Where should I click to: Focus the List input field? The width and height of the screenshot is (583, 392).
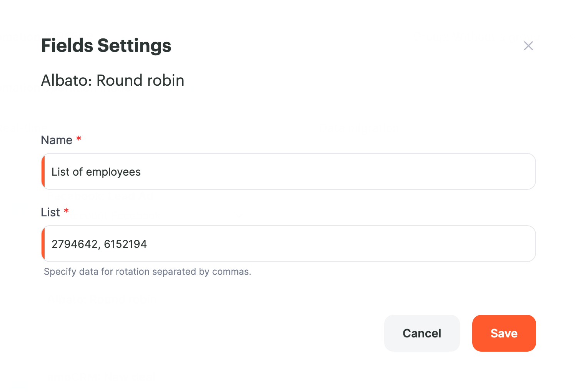click(x=288, y=244)
